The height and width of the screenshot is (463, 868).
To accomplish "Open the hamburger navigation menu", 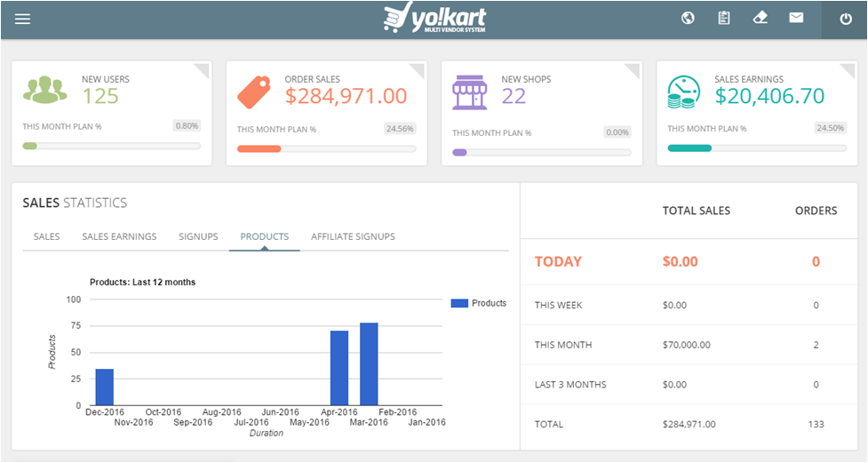I will pos(22,19).
